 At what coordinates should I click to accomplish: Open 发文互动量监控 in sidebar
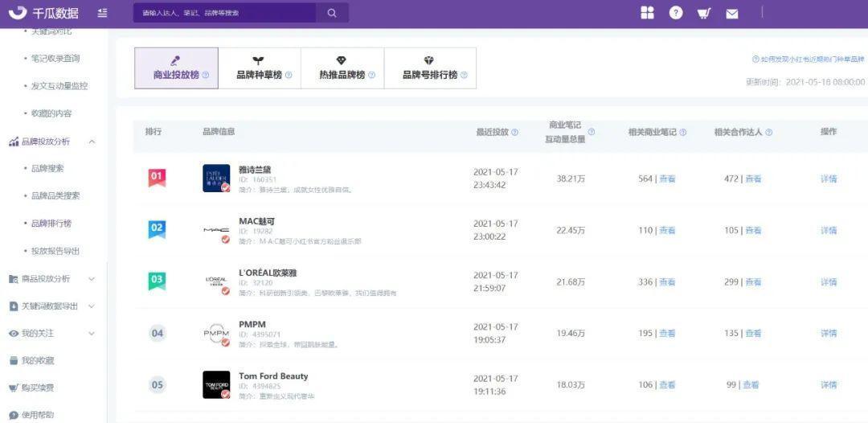tap(59, 86)
